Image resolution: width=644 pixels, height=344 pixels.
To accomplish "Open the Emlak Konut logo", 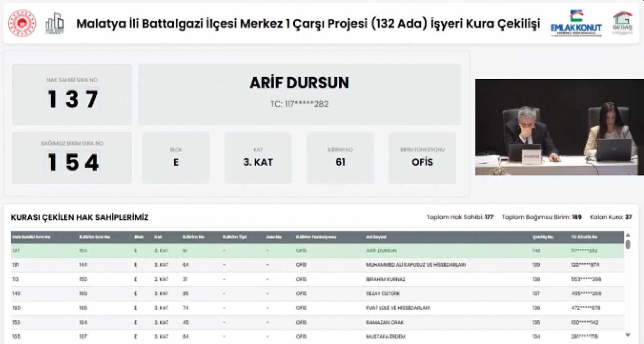I will point(576,24).
